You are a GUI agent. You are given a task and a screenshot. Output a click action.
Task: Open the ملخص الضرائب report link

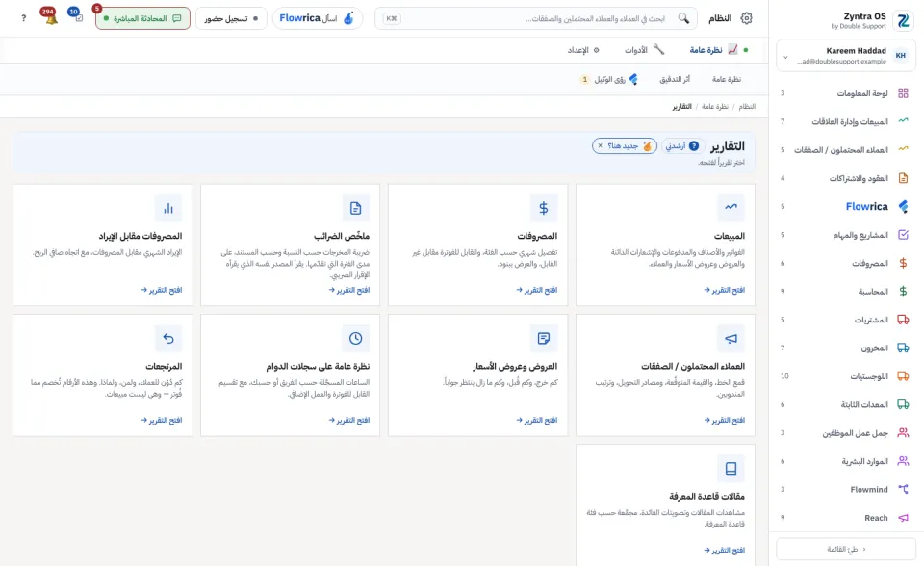(348, 290)
